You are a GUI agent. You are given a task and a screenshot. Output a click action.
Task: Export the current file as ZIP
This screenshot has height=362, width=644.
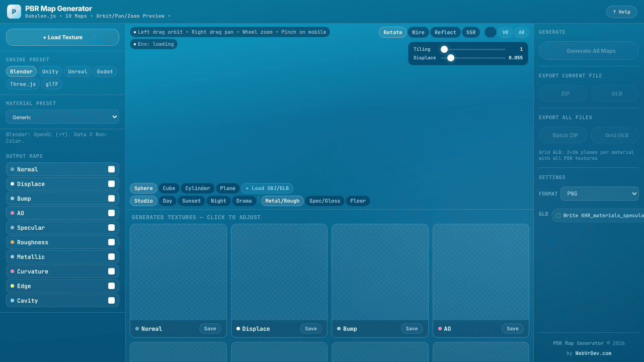click(563, 94)
